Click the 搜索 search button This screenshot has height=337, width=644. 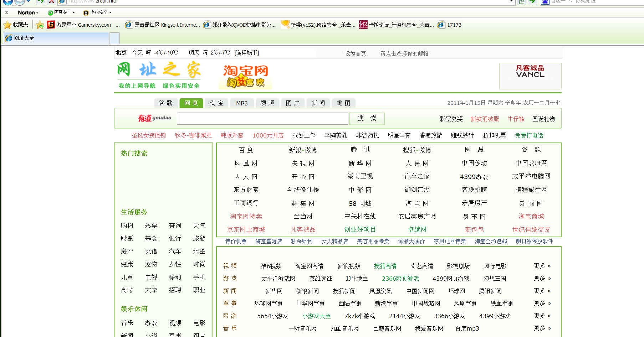(367, 118)
